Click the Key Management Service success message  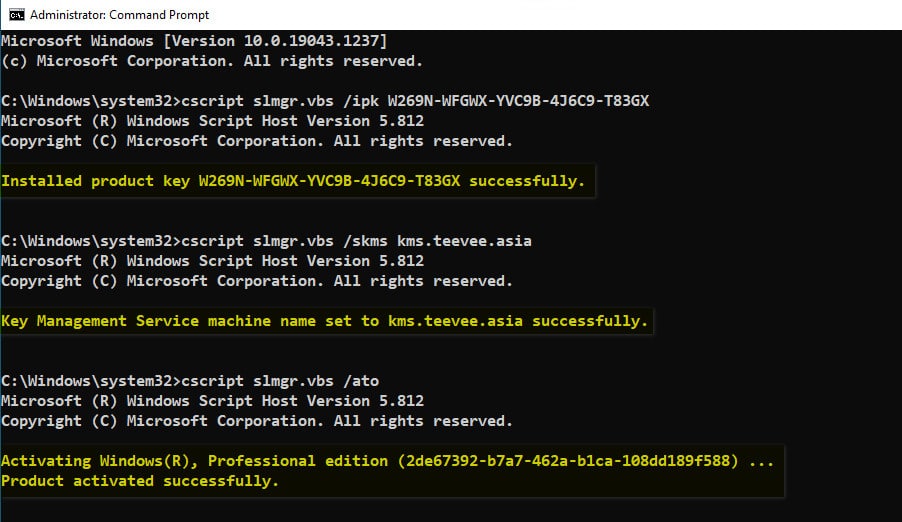[324, 321]
